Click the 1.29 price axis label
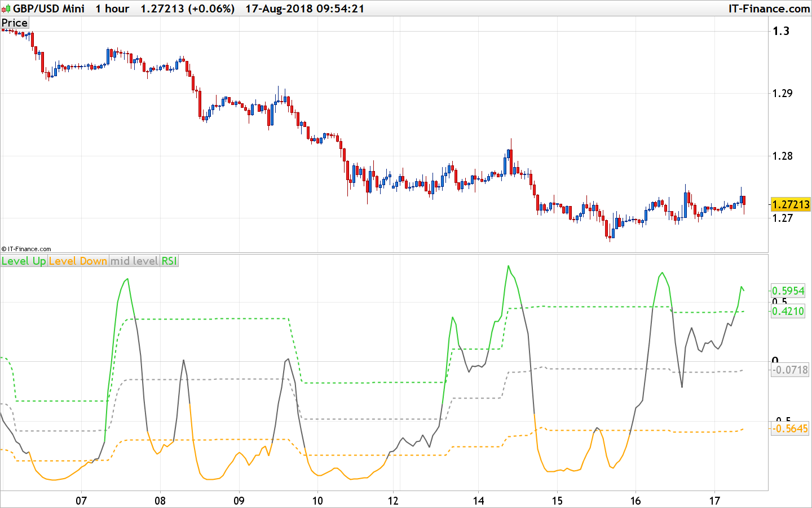This screenshot has height=508, width=812. click(x=782, y=93)
